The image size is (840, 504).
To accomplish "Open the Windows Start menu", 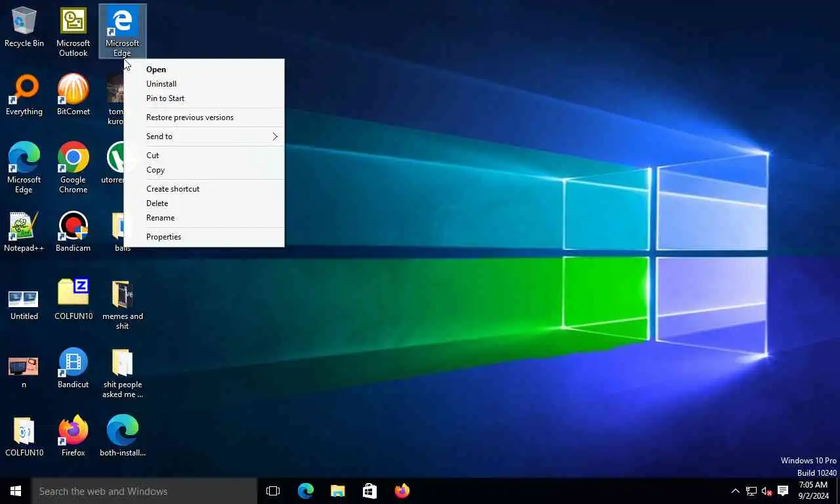I will [16, 491].
